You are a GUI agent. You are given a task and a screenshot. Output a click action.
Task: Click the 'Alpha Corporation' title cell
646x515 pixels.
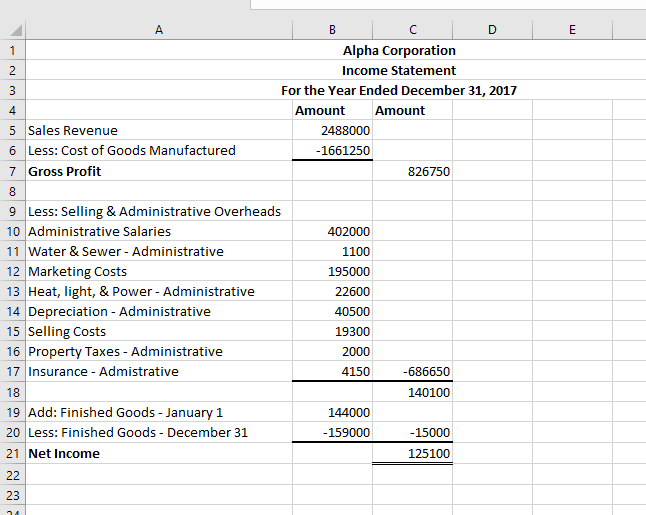[x=399, y=50]
